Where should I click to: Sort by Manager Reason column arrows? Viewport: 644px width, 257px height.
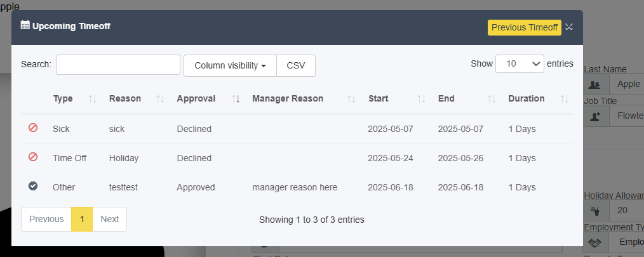click(x=351, y=99)
